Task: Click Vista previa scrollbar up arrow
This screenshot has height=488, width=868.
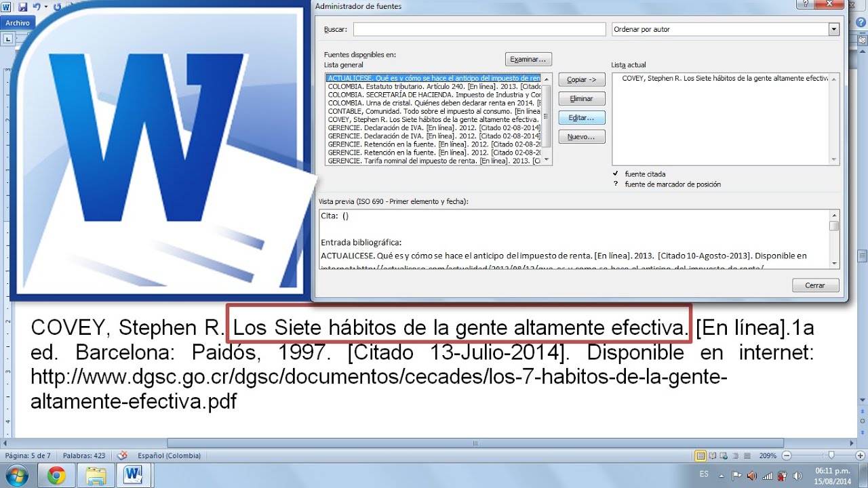Action: [834, 216]
